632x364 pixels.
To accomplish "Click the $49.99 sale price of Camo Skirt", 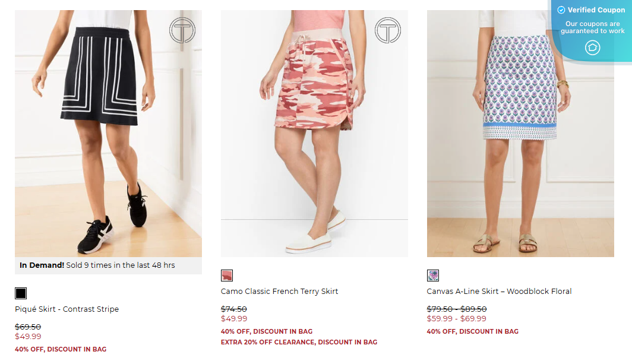I will click(x=234, y=319).
